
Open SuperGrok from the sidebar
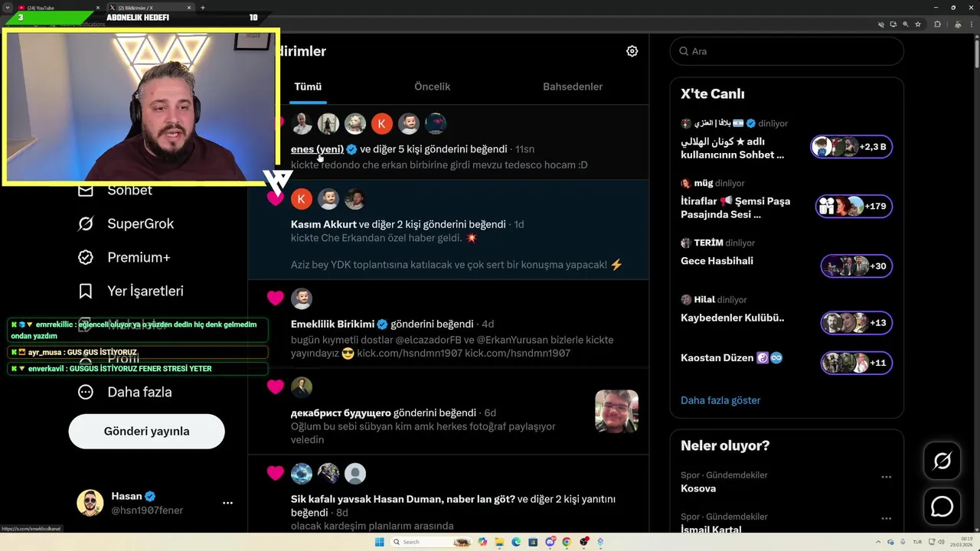point(126,223)
